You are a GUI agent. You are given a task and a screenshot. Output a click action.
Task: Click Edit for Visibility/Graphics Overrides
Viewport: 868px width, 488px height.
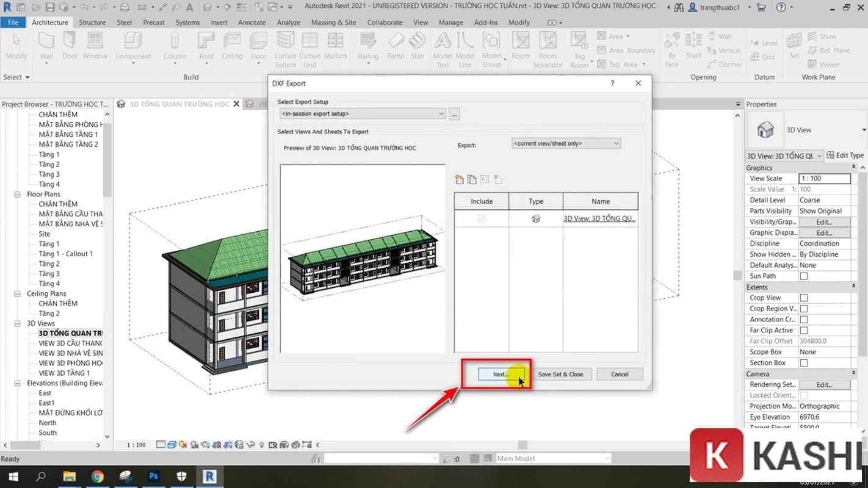tap(824, 222)
